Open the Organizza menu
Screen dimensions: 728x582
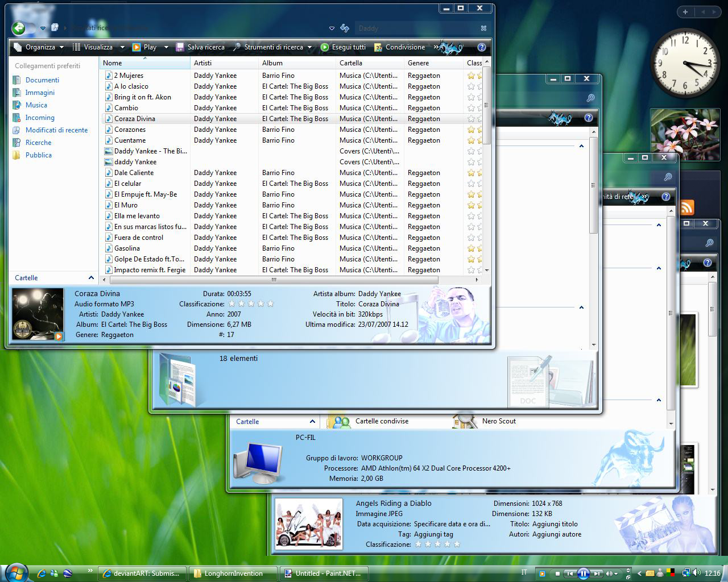pyautogui.click(x=38, y=47)
